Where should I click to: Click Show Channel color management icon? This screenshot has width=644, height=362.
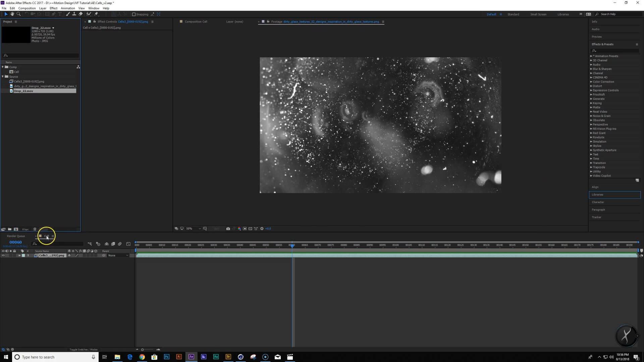click(x=239, y=229)
